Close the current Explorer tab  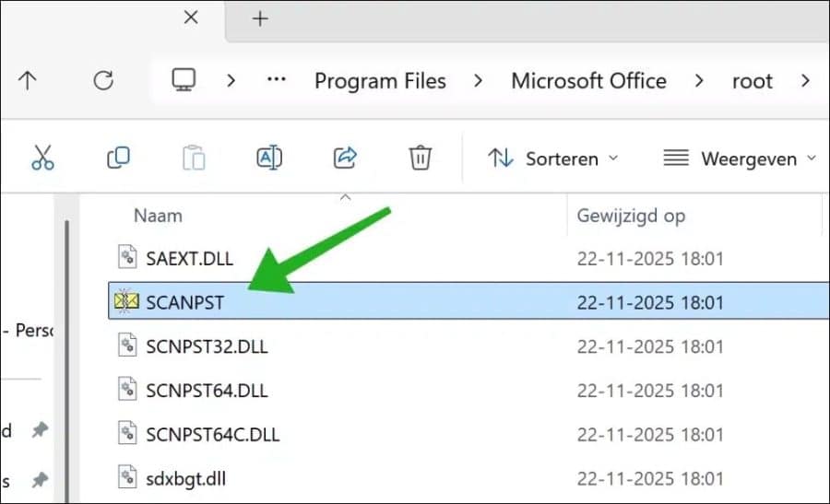191,18
